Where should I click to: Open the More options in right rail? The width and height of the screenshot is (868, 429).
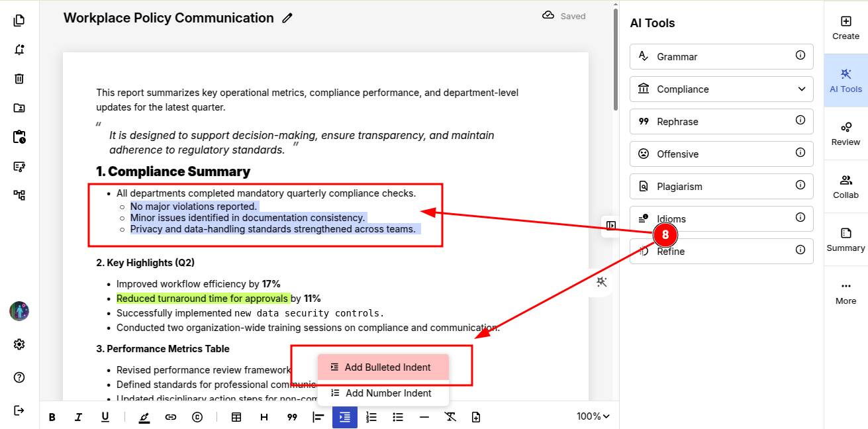(x=845, y=292)
